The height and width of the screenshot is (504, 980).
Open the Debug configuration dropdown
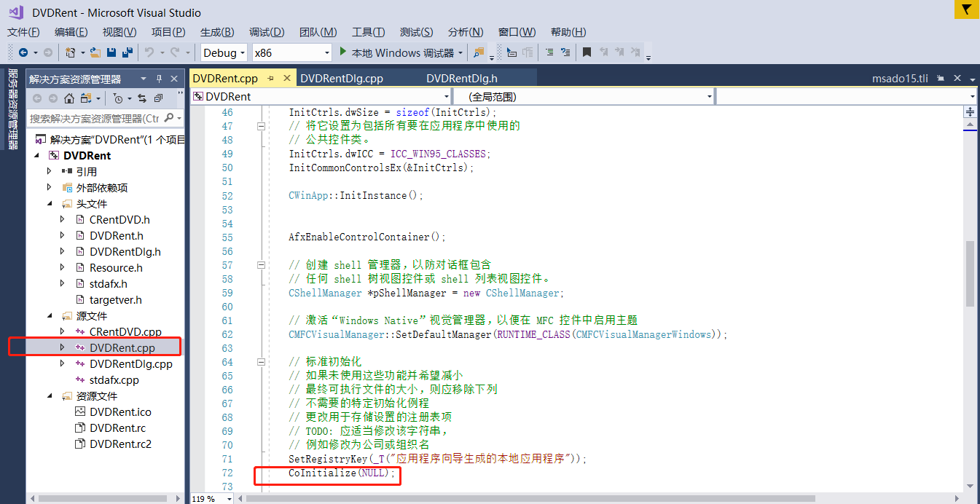(x=224, y=52)
